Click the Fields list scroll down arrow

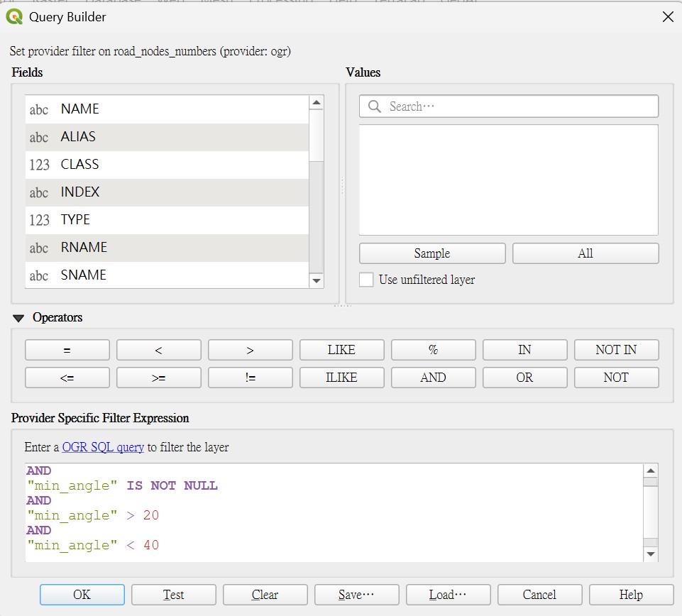coord(317,280)
